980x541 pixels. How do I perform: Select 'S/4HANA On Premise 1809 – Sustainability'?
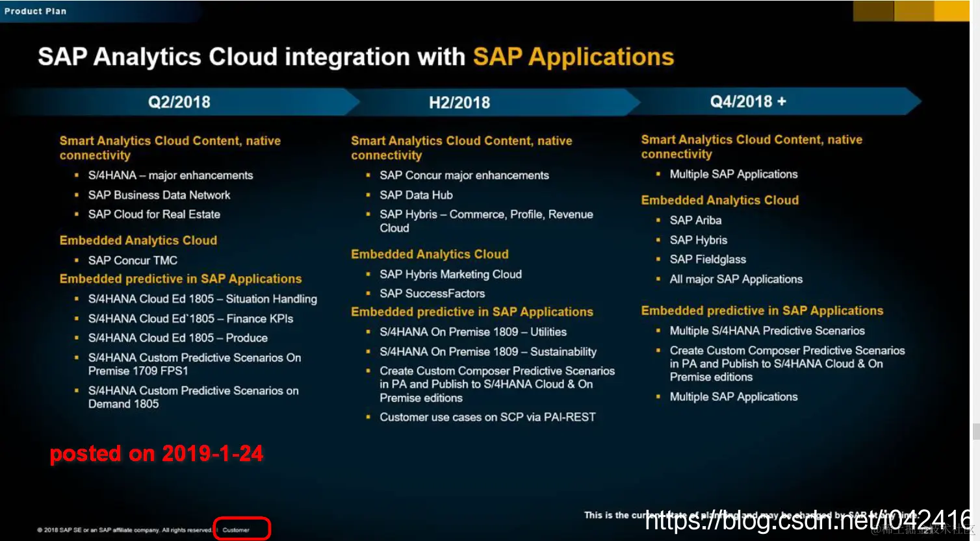tap(488, 351)
